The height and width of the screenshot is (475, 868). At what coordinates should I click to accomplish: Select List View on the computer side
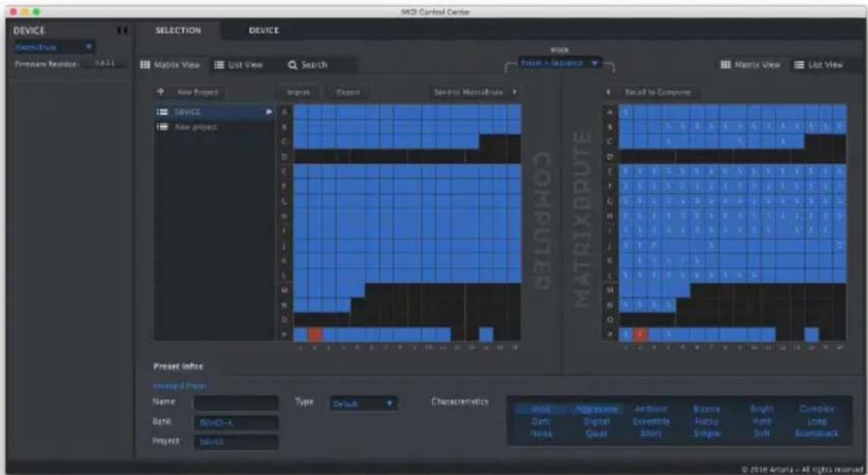point(238,64)
